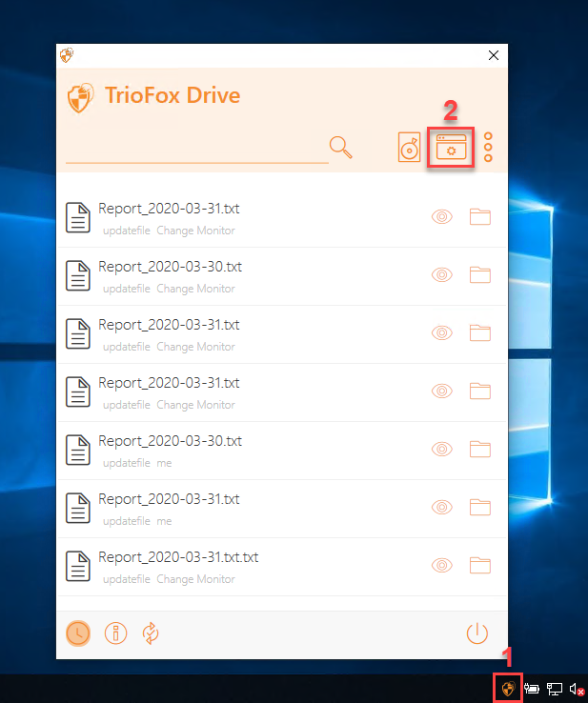Click the battery power tray icon
Viewport: 588px width, 703px height.
click(x=531, y=688)
